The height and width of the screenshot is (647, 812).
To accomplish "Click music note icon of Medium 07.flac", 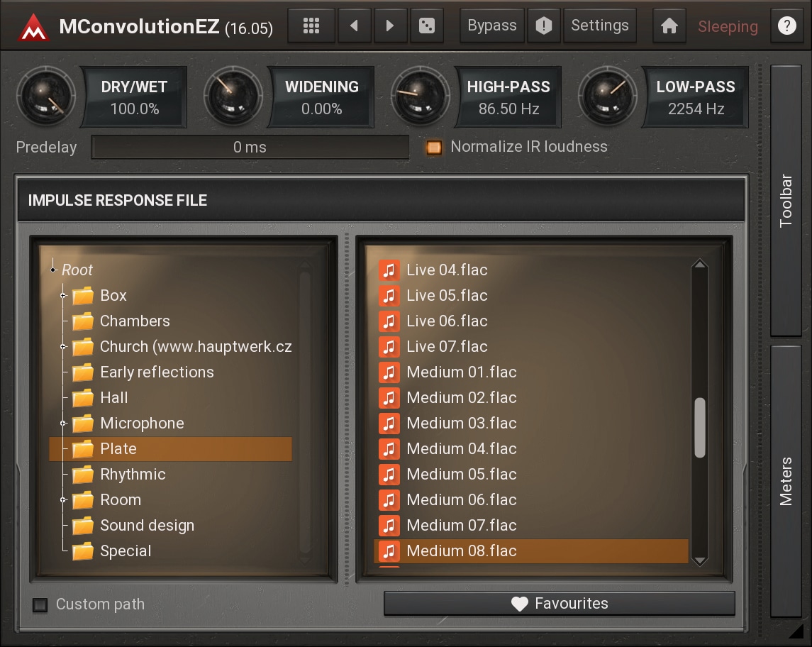I will 389,525.
